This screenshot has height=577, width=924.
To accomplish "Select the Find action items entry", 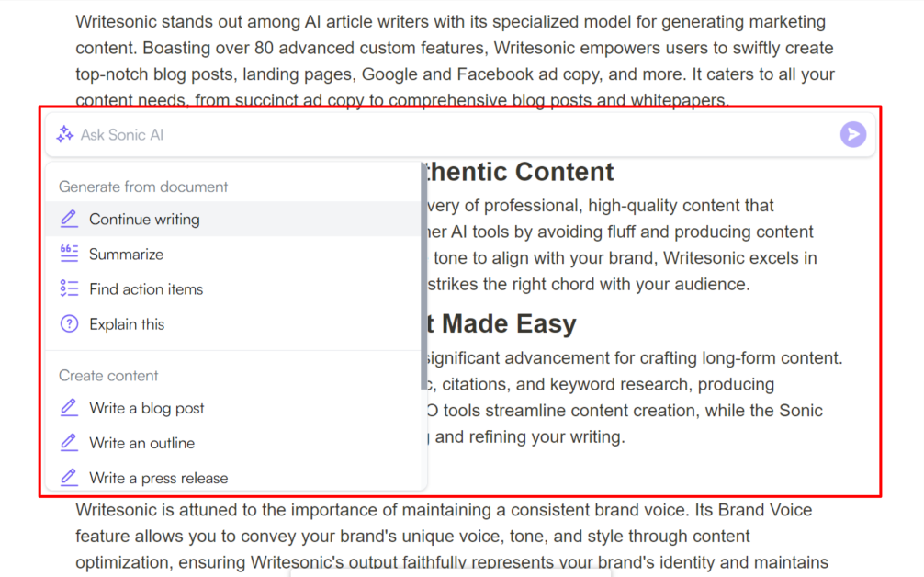I will coord(233,288).
